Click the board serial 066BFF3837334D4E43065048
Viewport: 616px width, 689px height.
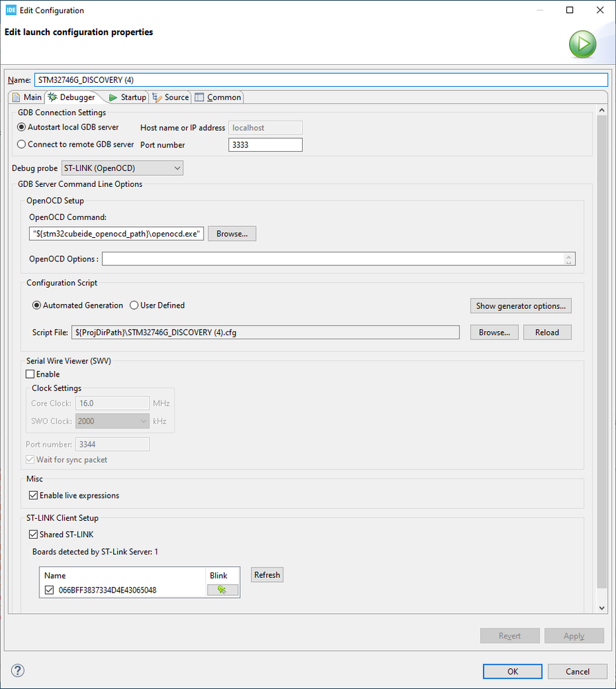pos(108,590)
